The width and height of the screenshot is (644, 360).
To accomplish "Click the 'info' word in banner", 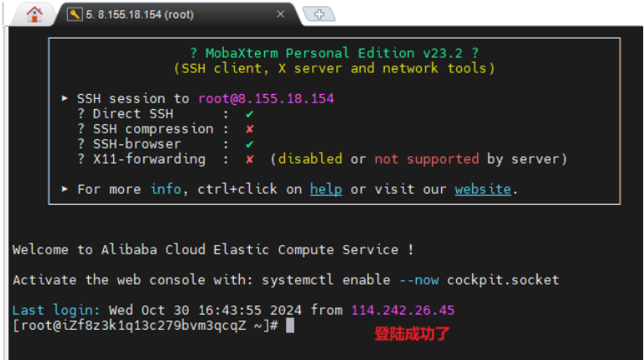I will tap(165, 189).
